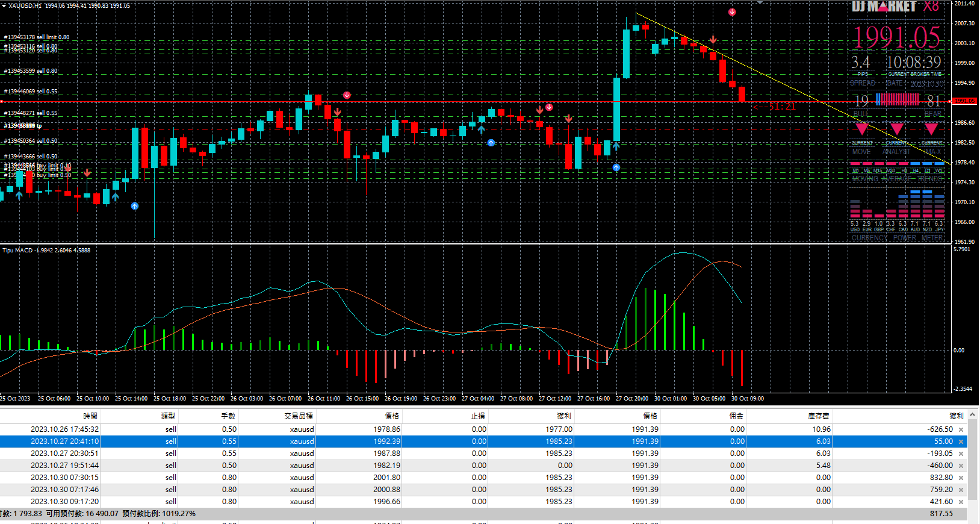Expand the XAUUSD,H1 chart dropdown triangle
This screenshot has height=524, width=980.
point(4,5)
